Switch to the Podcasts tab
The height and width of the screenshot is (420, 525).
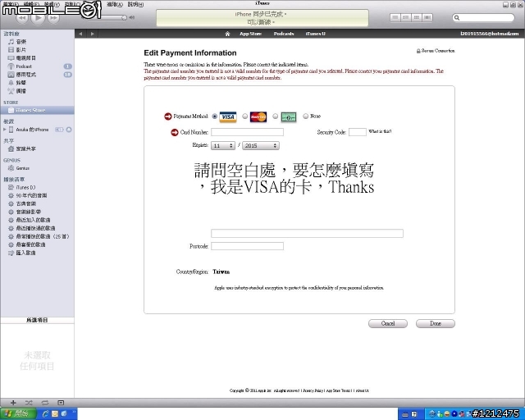(284, 34)
